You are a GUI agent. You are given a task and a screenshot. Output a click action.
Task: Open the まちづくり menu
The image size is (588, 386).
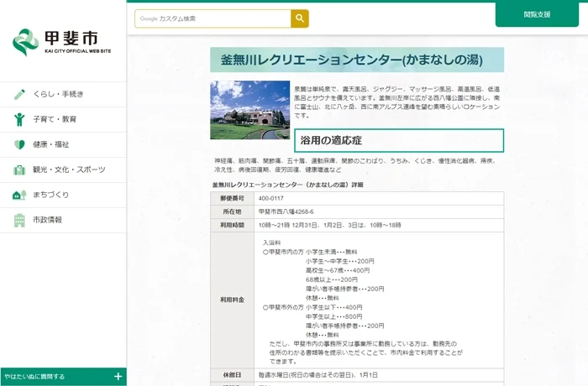point(63,195)
